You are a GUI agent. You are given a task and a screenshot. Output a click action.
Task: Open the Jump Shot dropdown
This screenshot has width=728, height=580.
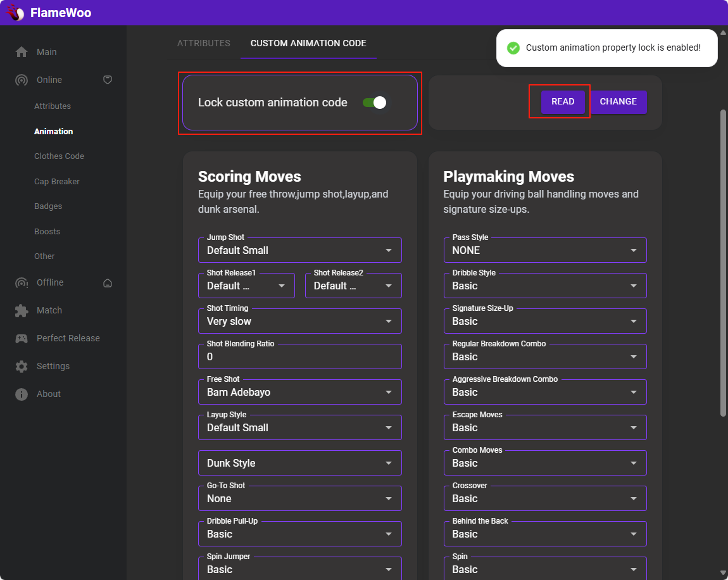pos(300,250)
